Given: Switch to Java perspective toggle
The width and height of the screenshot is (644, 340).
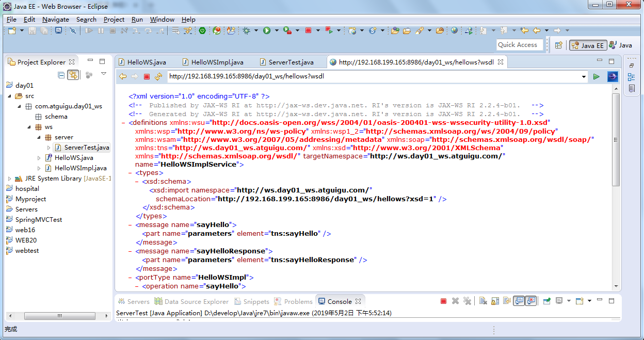Looking at the screenshot, I should pyautogui.click(x=620, y=45).
